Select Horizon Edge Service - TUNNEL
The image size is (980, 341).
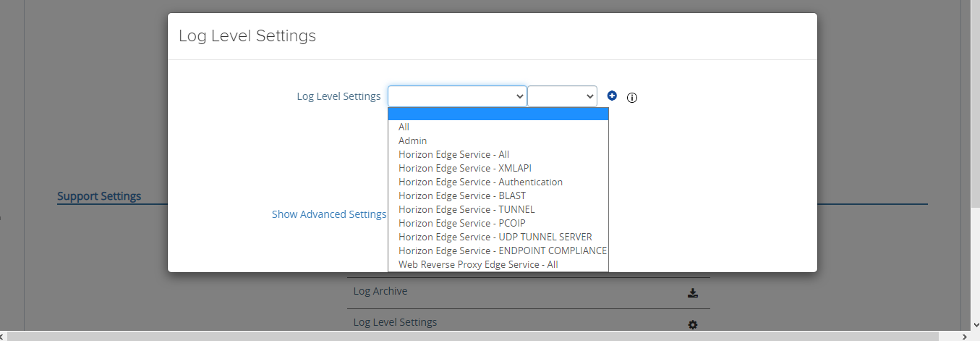pyautogui.click(x=498, y=209)
